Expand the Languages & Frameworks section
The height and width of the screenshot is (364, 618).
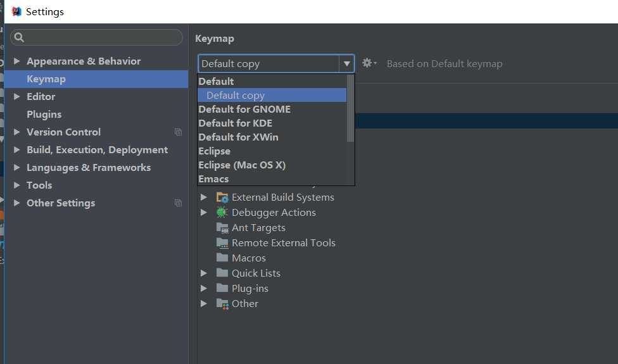coord(16,167)
